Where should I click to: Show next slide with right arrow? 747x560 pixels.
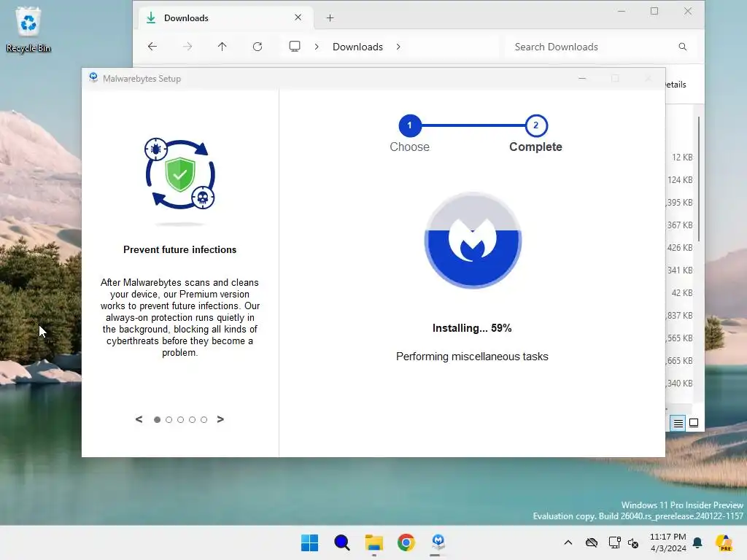[220, 419]
